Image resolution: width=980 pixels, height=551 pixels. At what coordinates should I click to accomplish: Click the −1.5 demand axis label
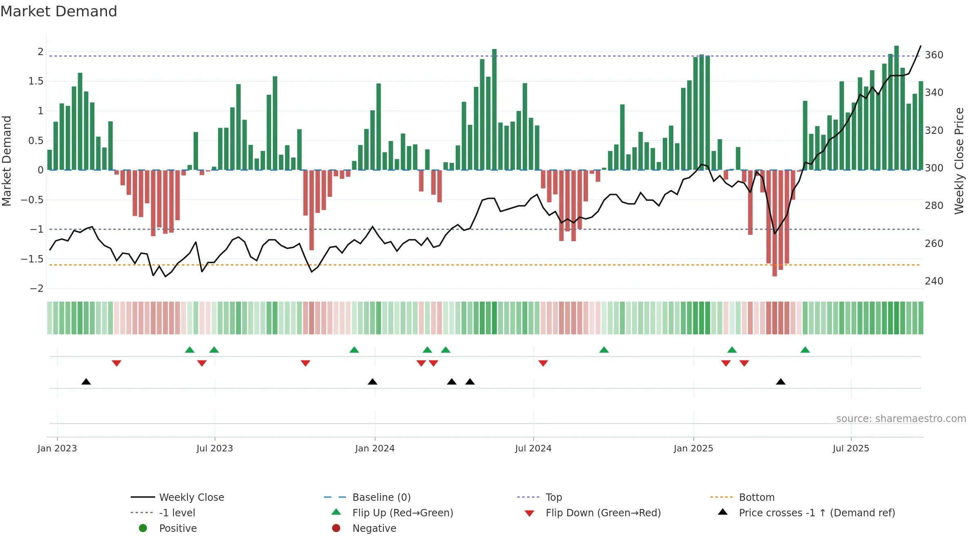pos(32,259)
